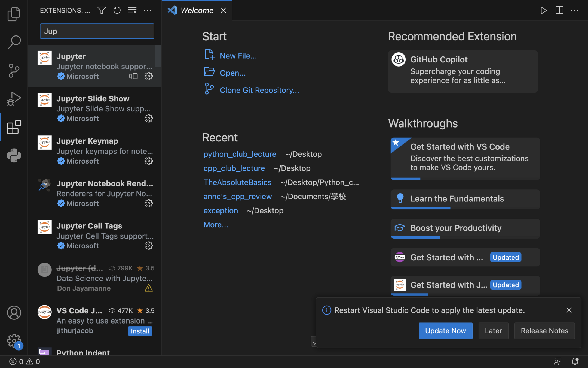This screenshot has width=588, height=368.
Task: Toggle the split editor layout
Action: click(559, 10)
